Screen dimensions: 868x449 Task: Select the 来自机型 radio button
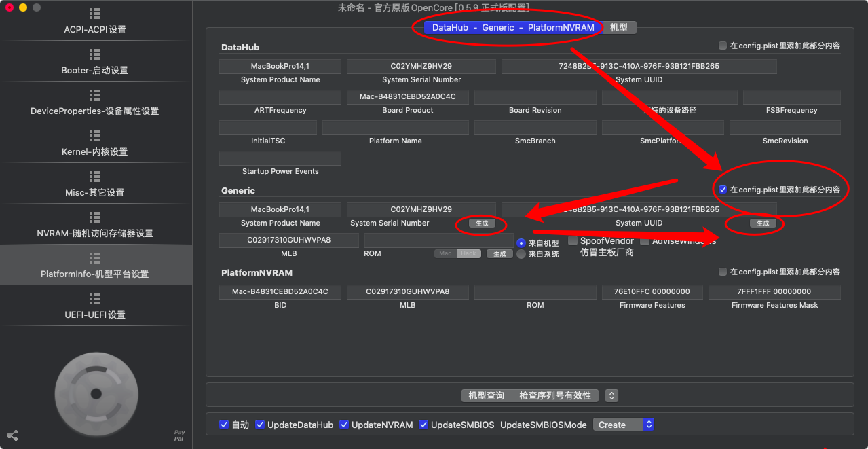[521, 243]
